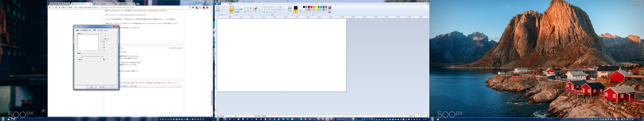Activate the Color picker eyedropper
644x121 pixels.
pyautogui.click(x=248, y=11)
